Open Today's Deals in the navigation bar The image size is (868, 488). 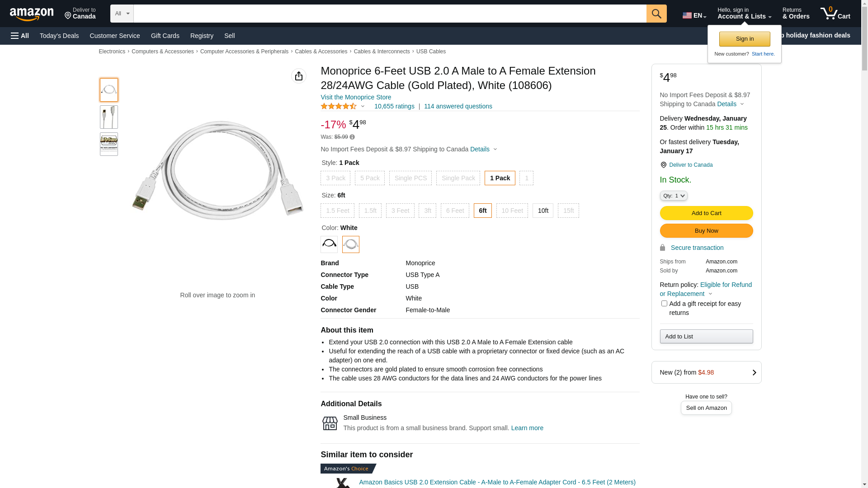coord(59,36)
